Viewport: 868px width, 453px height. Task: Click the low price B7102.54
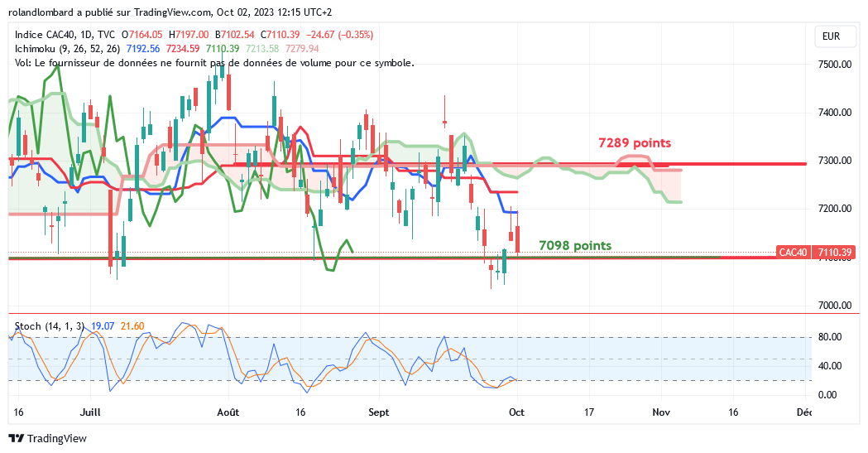[235, 34]
